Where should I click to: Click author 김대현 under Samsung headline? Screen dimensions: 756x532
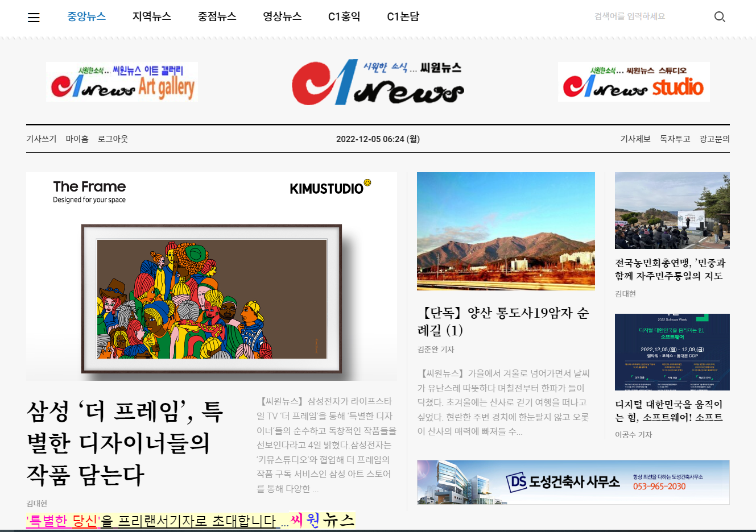[36, 504]
